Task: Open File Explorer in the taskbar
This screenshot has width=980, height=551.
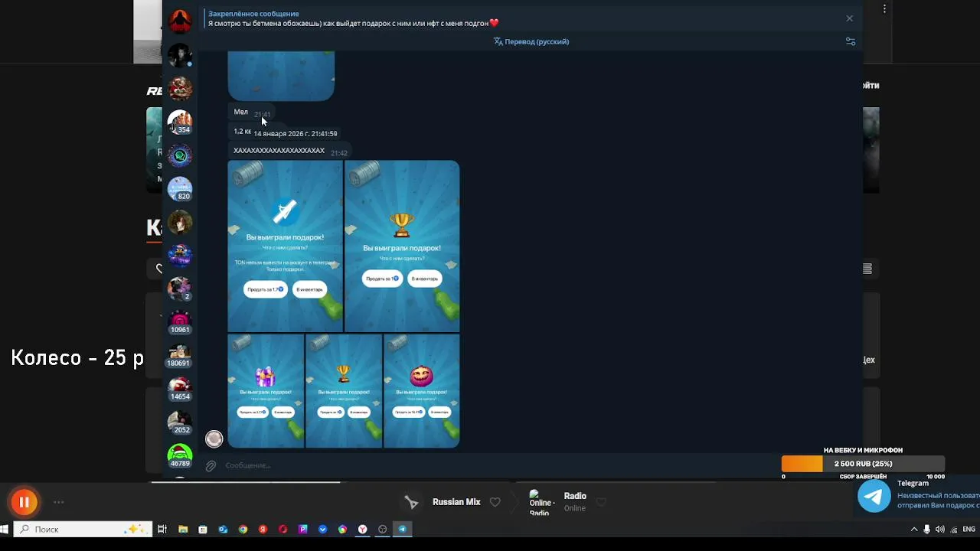Action: tap(183, 529)
